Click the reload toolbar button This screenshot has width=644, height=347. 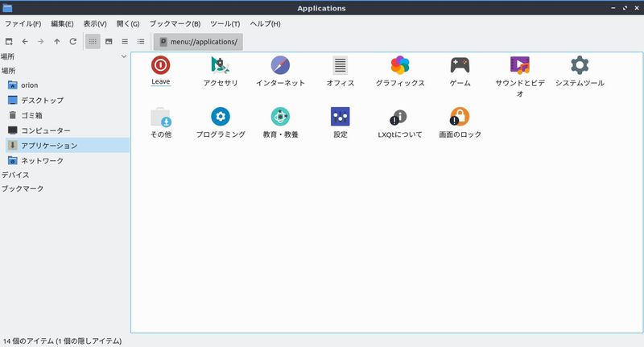tap(72, 41)
